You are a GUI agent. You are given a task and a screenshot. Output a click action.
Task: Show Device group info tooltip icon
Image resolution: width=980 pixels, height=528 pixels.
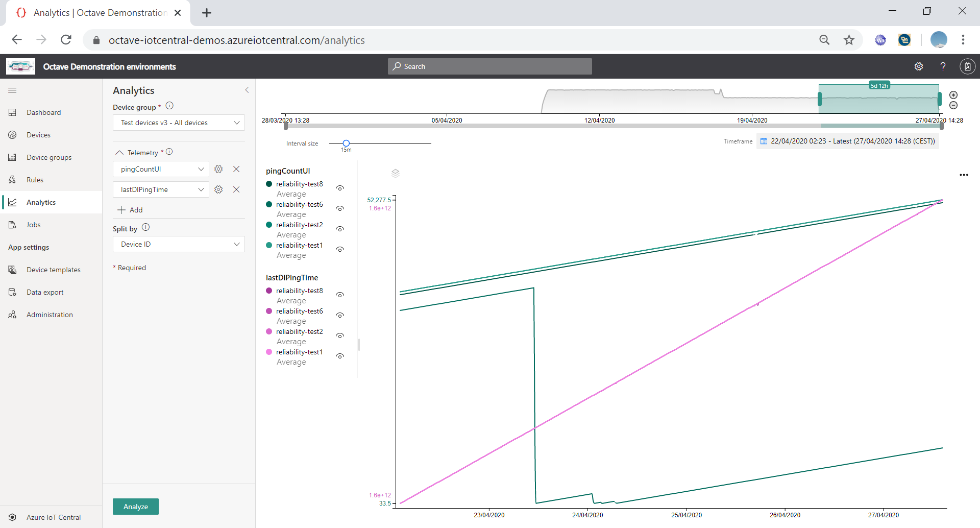tap(169, 106)
